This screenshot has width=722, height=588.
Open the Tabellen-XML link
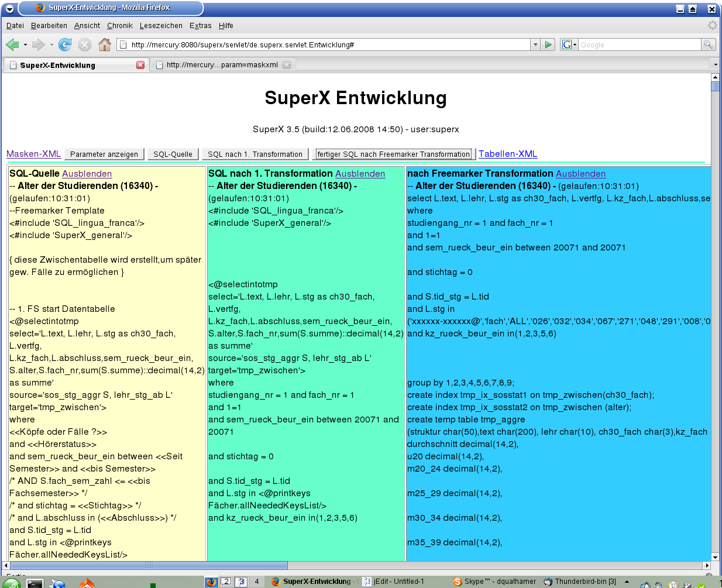coord(507,154)
